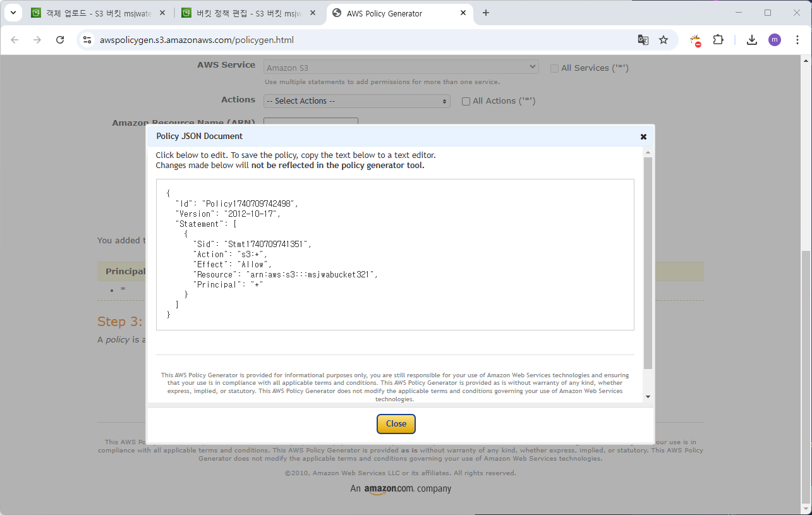This screenshot has width=812, height=515.
Task: Reload the page with the refresh icon
Action: pos(60,40)
